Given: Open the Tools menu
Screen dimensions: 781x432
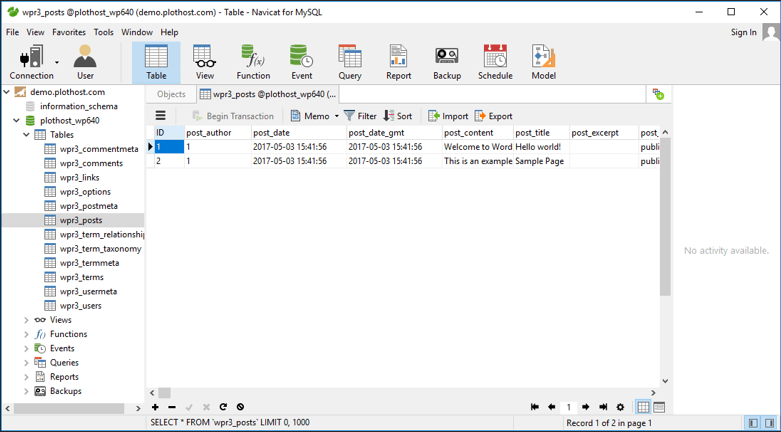Looking at the screenshot, I should pyautogui.click(x=104, y=32).
